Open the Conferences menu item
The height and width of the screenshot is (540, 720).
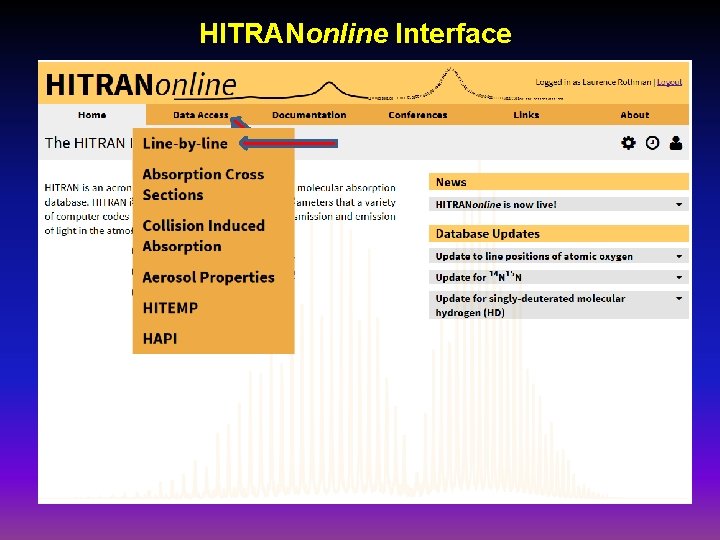(x=418, y=115)
